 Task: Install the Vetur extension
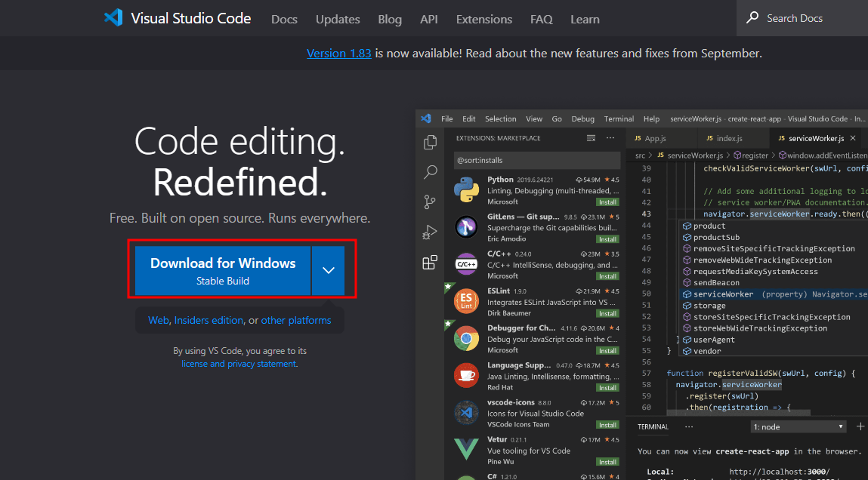click(607, 462)
